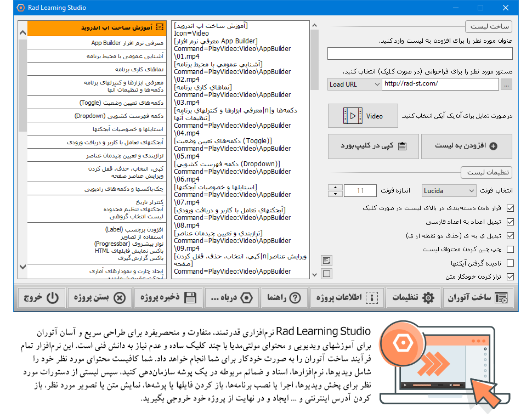
Task: Decrease font size with down stepper arrow
Action: click(x=335, y=194)
